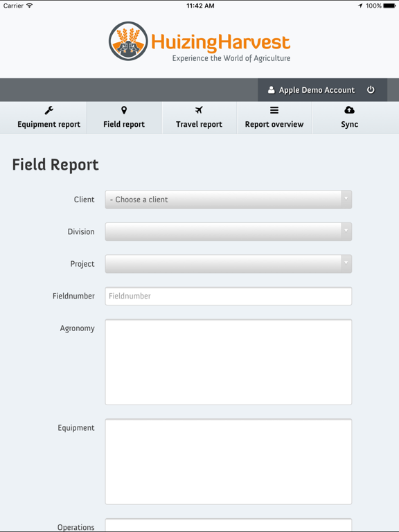Screen dimensions: 399x532
Task: Select the Sync tab label
Action: pyautogui.click(x=349, y=124)
